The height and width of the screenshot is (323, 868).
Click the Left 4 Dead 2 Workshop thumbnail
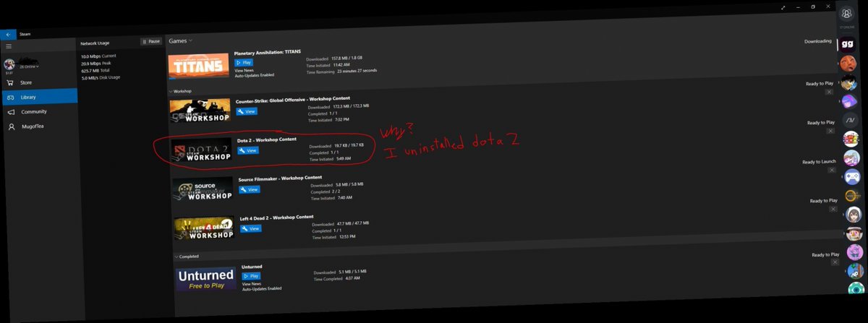click(x=205, y=228)
